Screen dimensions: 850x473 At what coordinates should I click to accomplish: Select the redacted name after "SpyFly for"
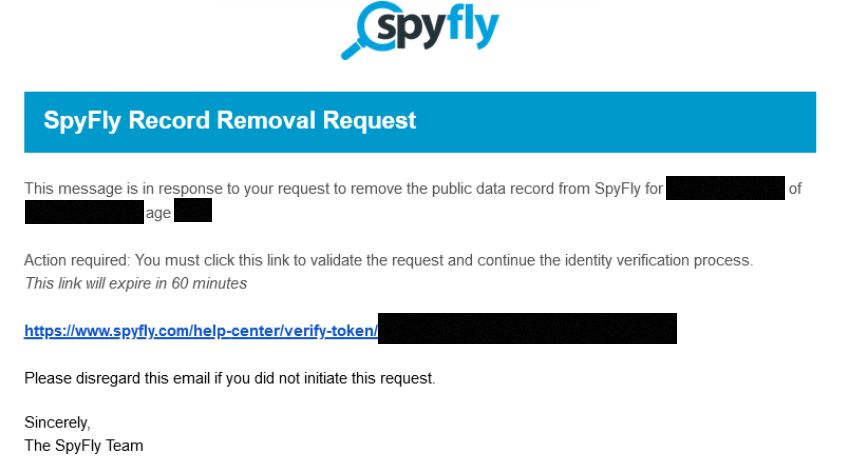pyautogui.click(x=725, y=188)
